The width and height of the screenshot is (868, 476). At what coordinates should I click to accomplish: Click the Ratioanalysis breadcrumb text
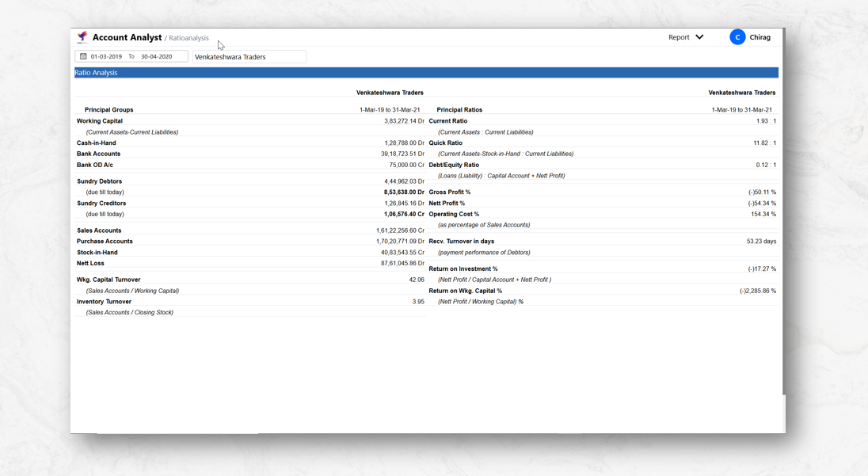click(x=188, y=38)
